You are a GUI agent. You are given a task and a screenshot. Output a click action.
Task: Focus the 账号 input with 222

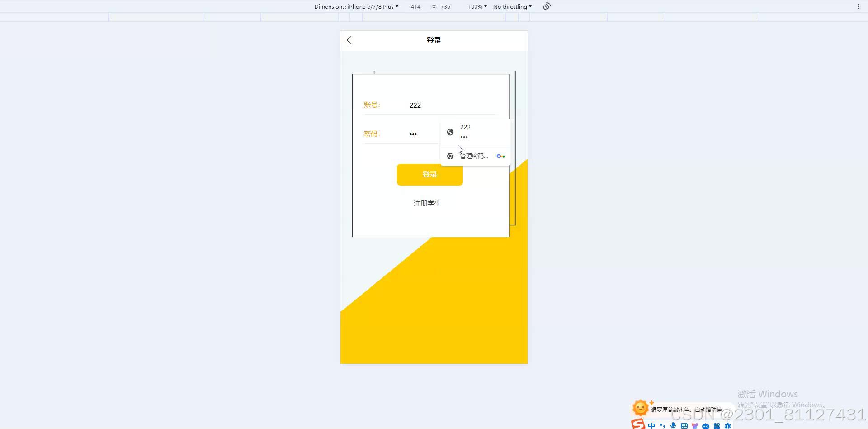(452, 105)
